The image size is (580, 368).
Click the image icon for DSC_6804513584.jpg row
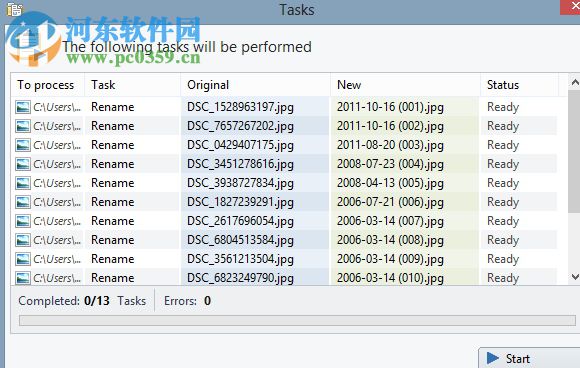tap(23, 240)
